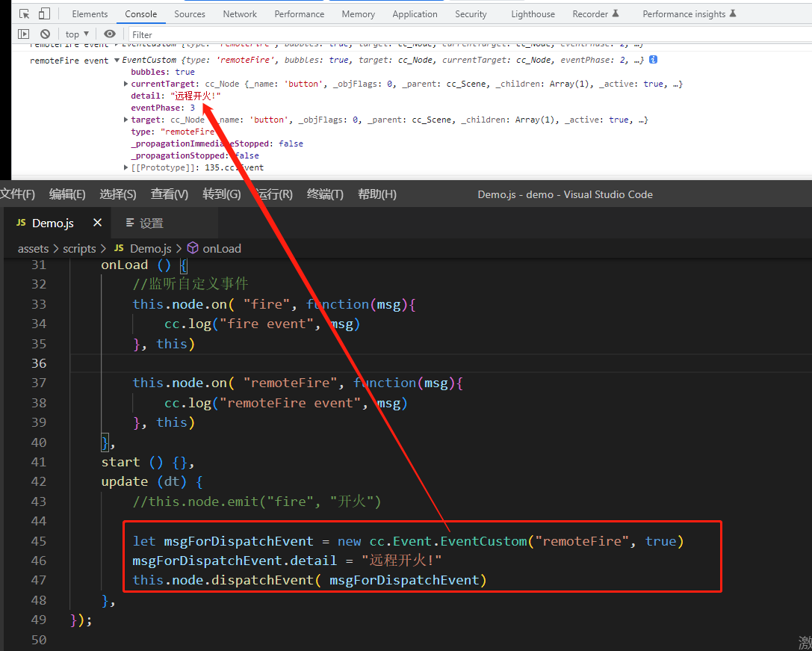Open the Application tab
812x651 pixels.
[415, 14]
